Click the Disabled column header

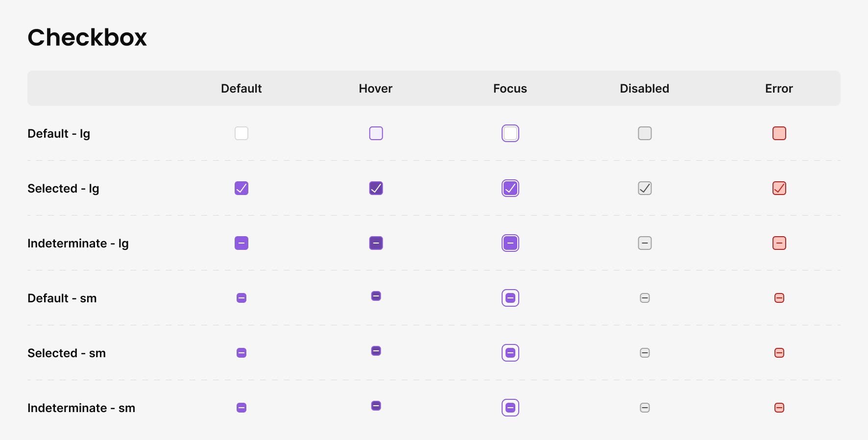click(x=645, y=89)
